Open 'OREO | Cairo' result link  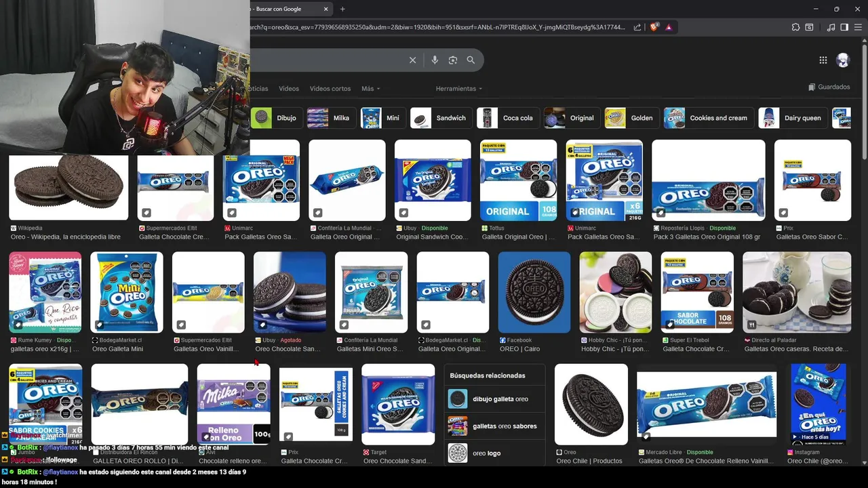point(519,349)
